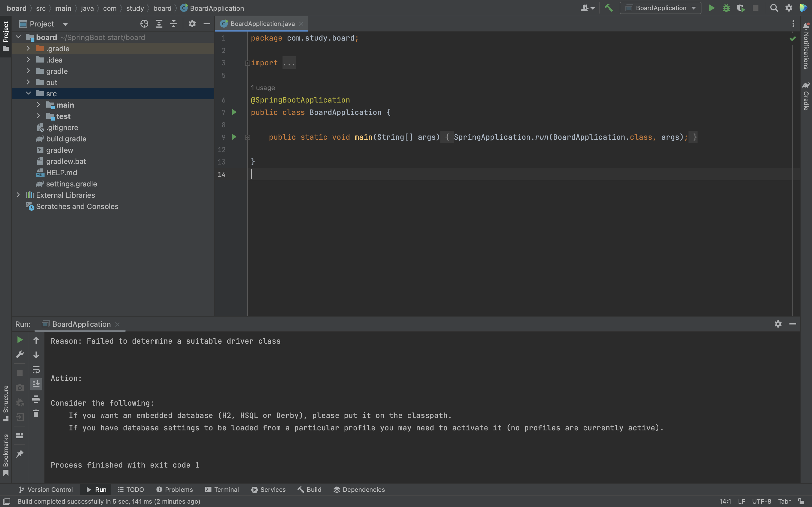Run BoardApplication with the green toolbar play button
The image size is (812, 507).
(712, 8)
